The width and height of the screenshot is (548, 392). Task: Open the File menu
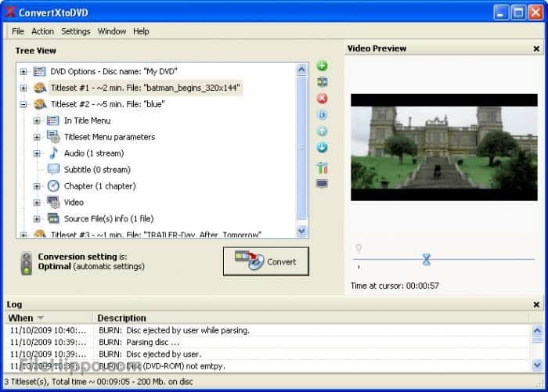(x=18, y=31)
